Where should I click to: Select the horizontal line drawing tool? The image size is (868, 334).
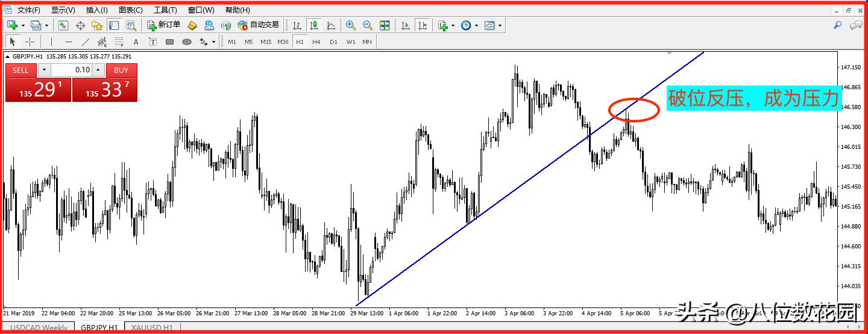[x=68, y=42]
